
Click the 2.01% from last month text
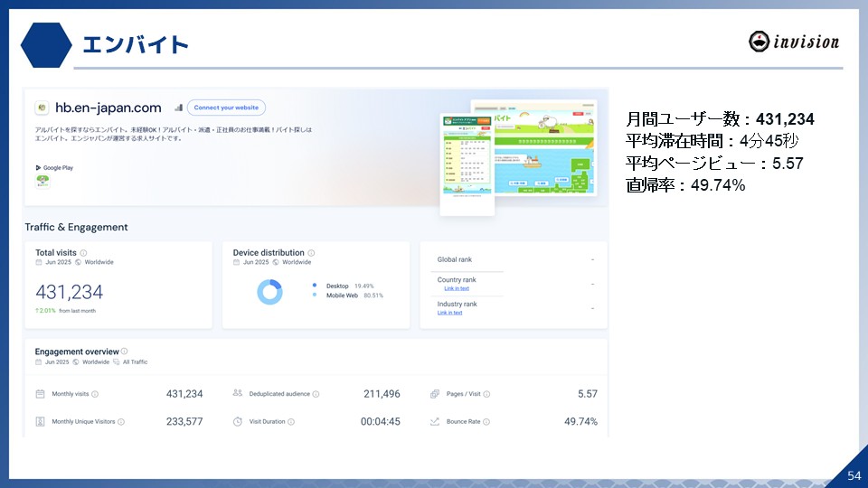coord(65,310)
